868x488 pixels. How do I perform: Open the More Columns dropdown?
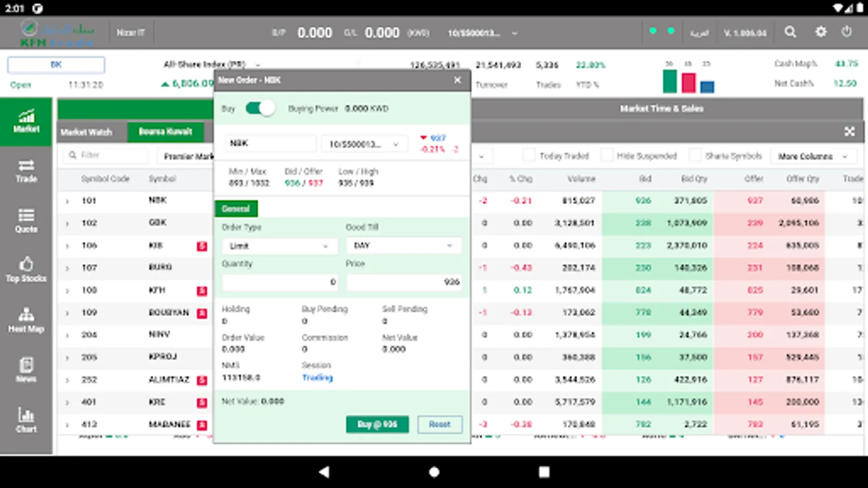click(x=813, y=156)
